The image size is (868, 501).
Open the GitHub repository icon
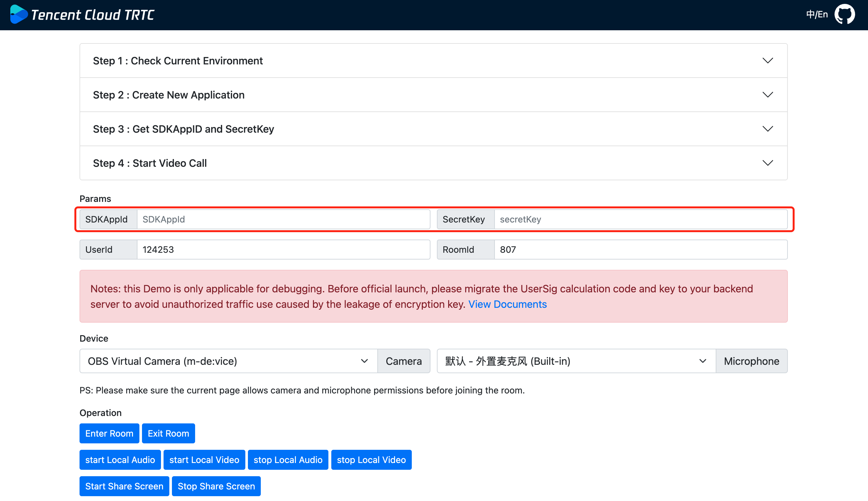[844, 14]
